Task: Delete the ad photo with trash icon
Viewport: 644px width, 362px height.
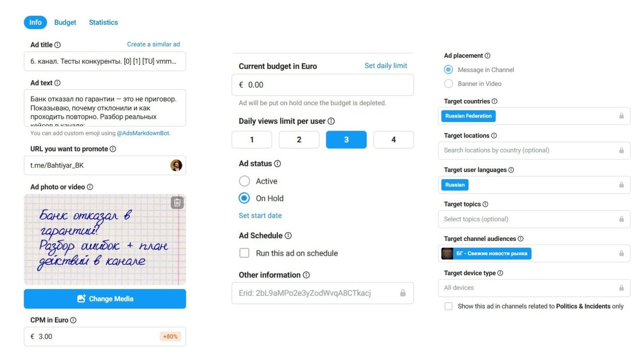Action: click(x=177, y=203)
